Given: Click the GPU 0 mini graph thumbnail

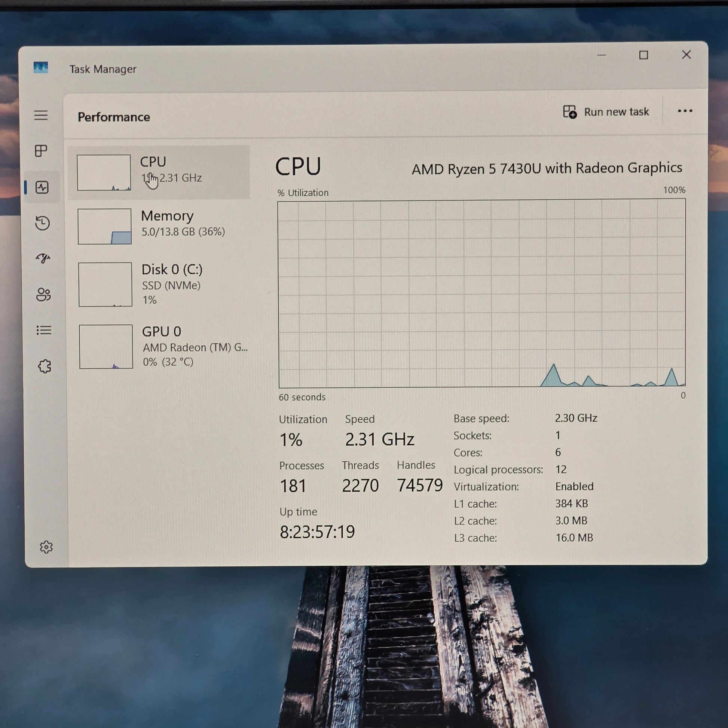Looking at the screenshot, I should pos(106,347).
